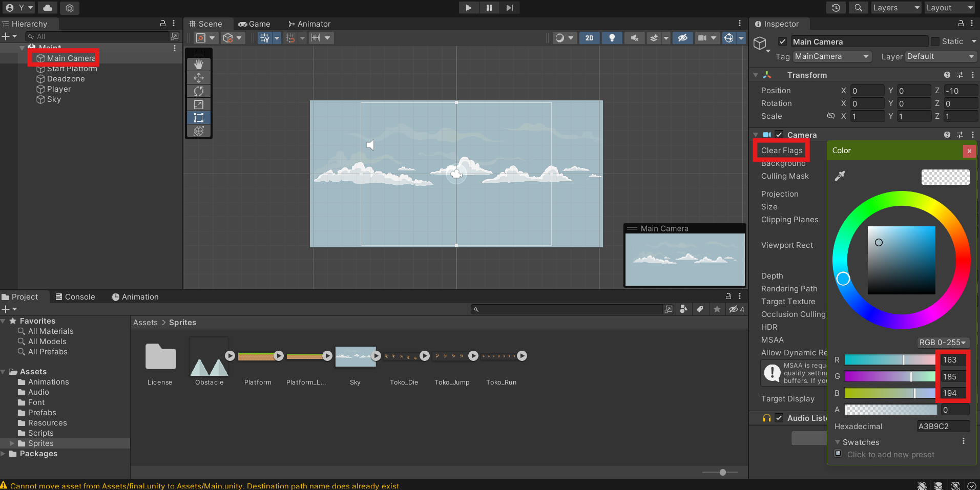The height and width of the screenshot is (490, 980).
Task: Close the Color picker window
Action: pyautogui.click(x=969, y=151)
